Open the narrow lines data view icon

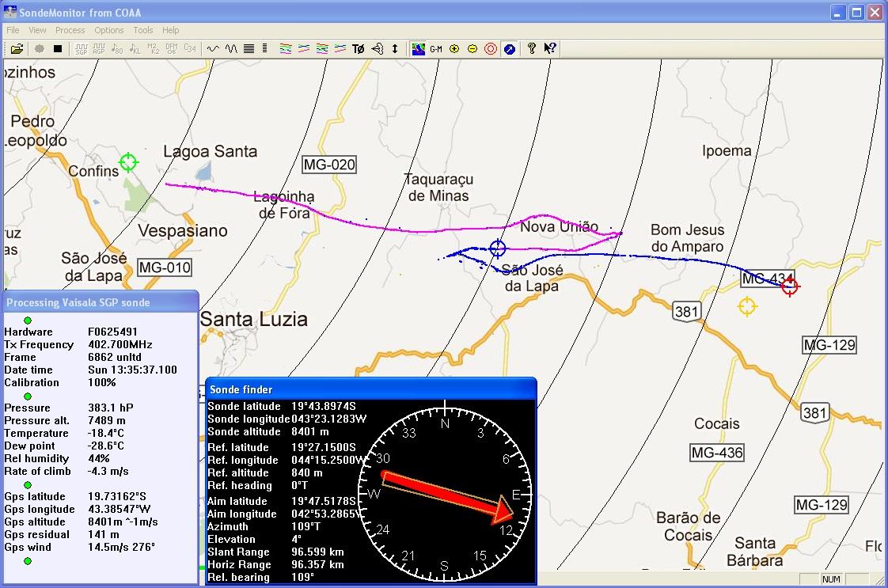point(264,49)
